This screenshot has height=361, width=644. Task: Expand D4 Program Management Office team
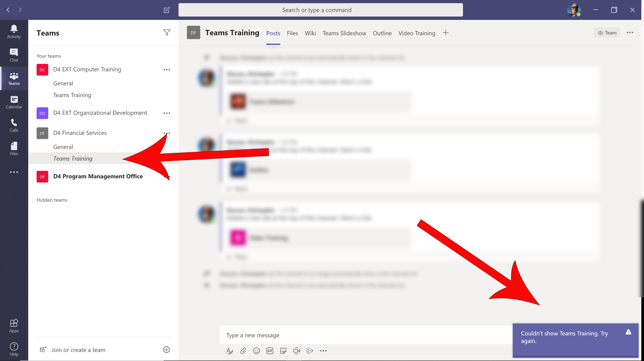point(98,176)
